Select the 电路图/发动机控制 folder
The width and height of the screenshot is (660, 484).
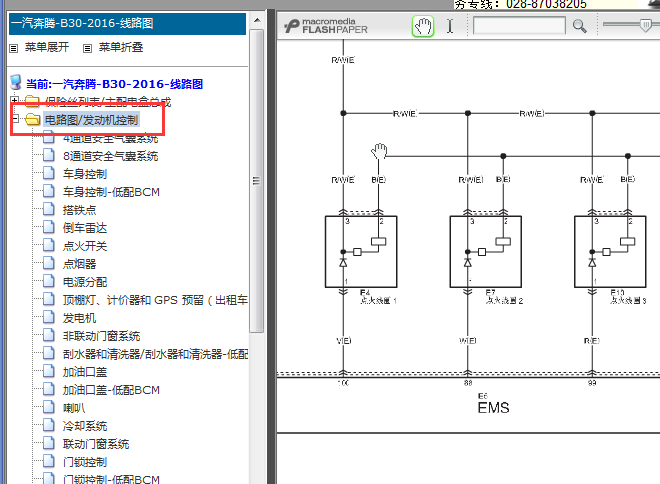click(x=91, y=120)
